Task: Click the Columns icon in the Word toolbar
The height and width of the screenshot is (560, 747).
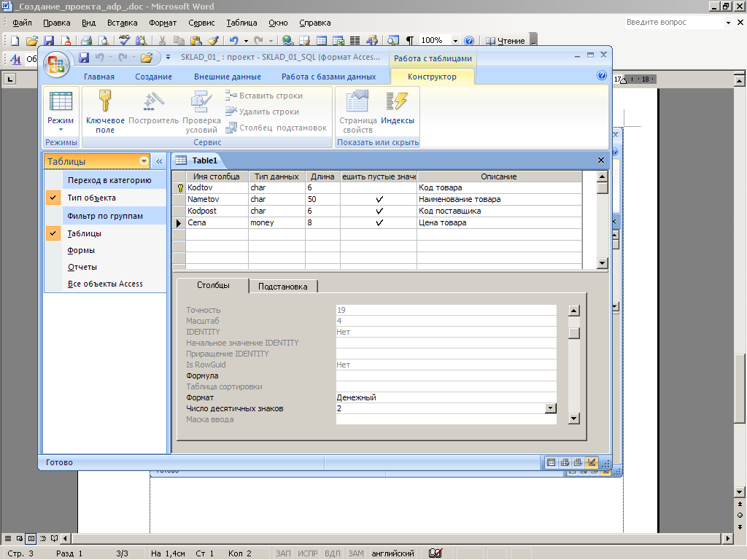Action: [355, 41]
